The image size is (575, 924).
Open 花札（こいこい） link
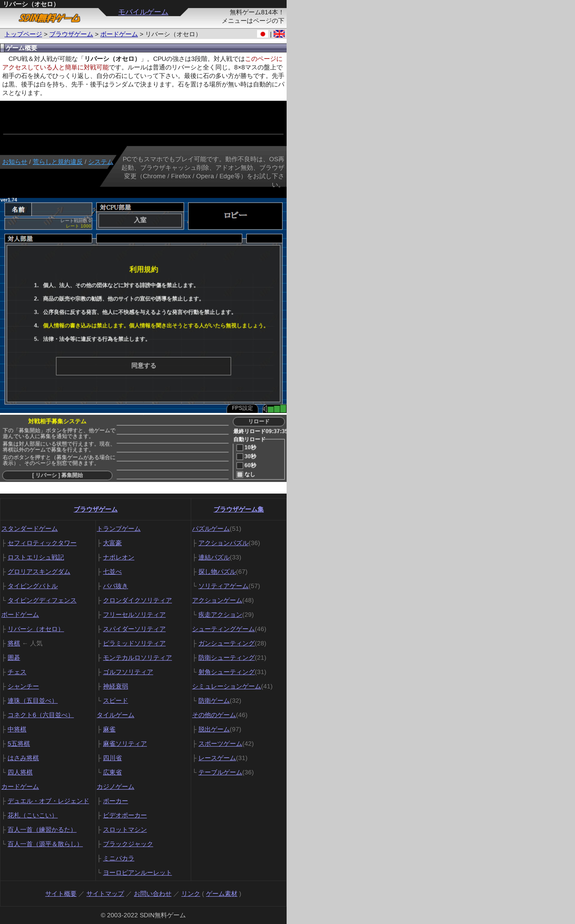33,816
